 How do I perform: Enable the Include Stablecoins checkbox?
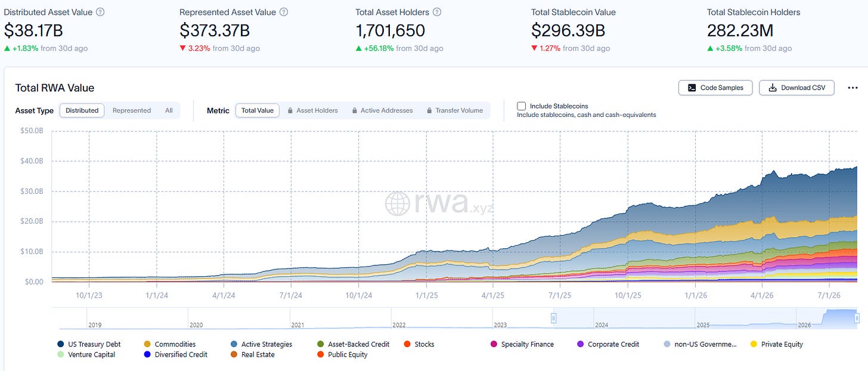(522, 106)
